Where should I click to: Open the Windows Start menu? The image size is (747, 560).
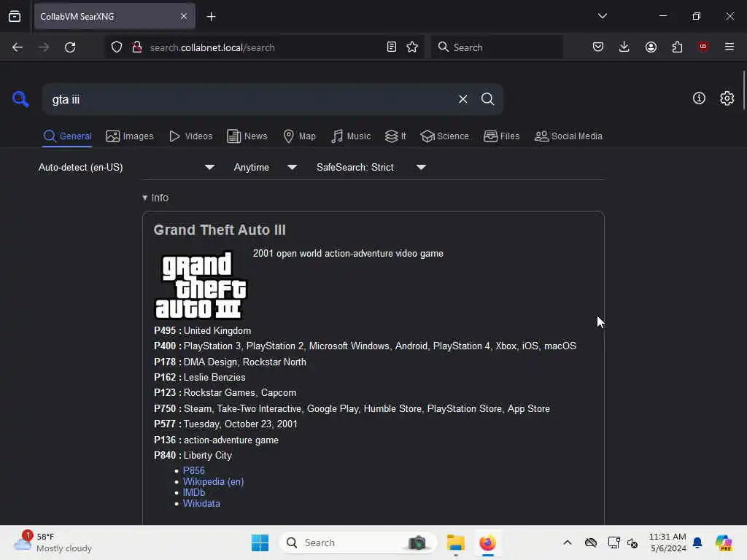click(x=260, y=542)
